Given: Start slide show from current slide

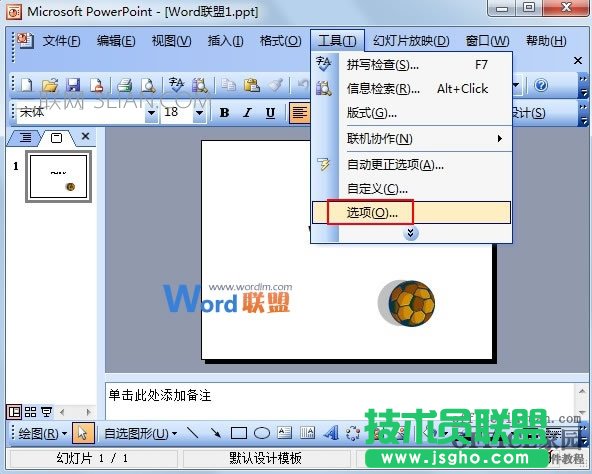Looking at the screenshot, I should (46, 412).
